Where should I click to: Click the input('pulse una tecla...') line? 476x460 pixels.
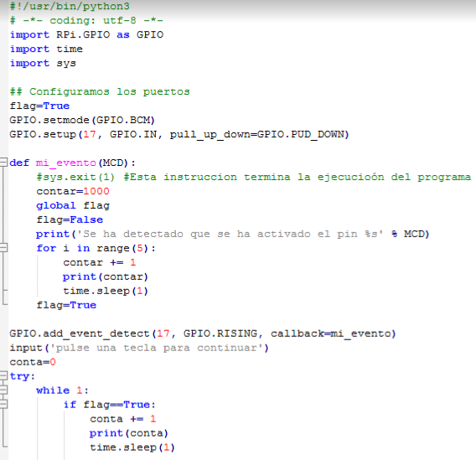click(139, 348)
